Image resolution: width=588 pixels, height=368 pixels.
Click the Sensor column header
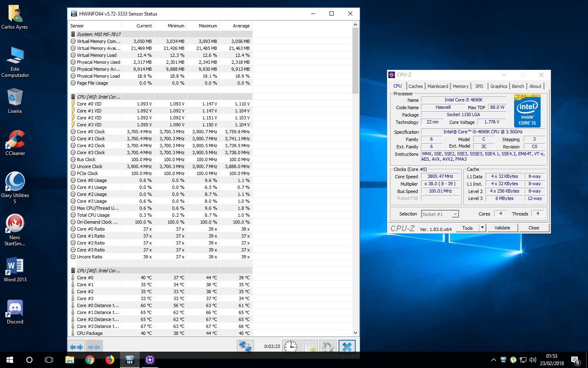(x=95, y=26)
